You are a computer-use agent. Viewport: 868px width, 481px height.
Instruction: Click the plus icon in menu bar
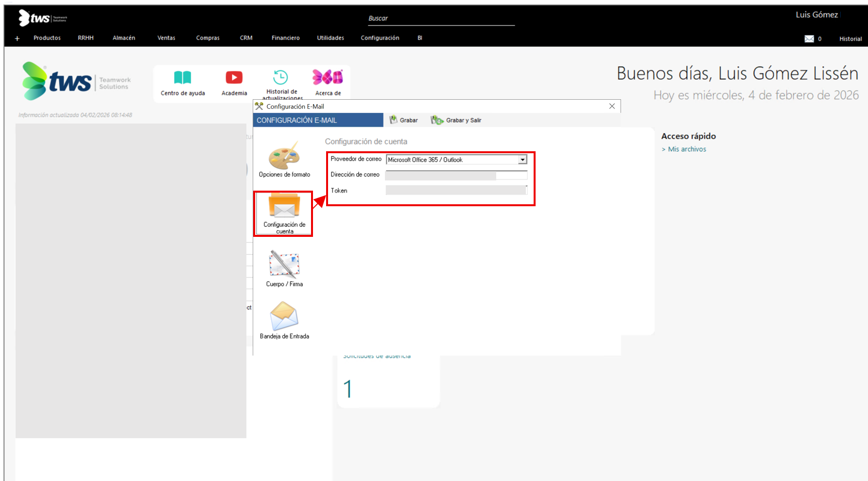pos(17,38)
